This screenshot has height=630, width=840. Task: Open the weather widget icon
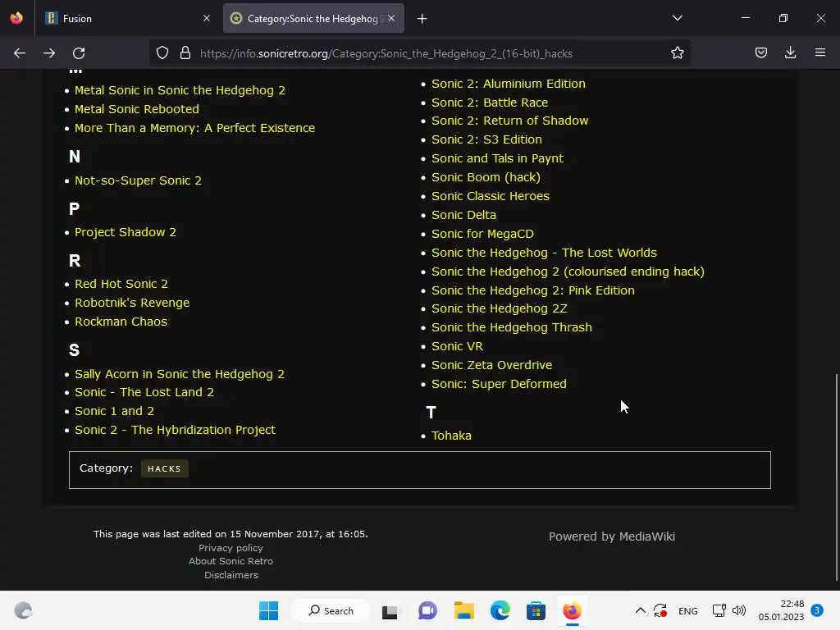pyautogui.click(x=23, y=610)
